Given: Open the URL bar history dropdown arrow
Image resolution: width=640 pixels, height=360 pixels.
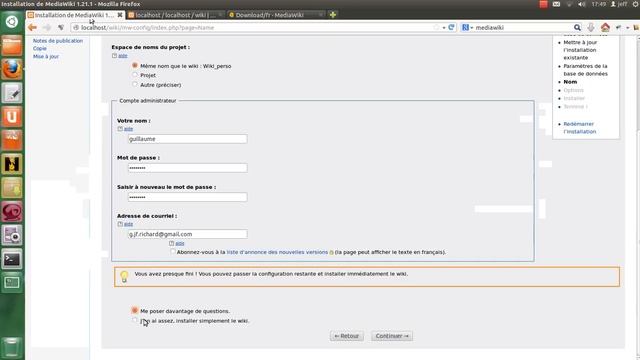Looking at the screenshot, I should (444, 27).
